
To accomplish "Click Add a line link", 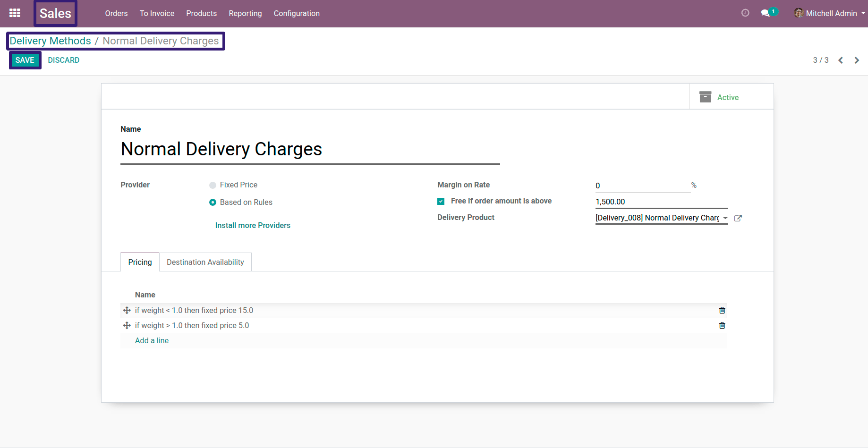I will tap(152, 341).
